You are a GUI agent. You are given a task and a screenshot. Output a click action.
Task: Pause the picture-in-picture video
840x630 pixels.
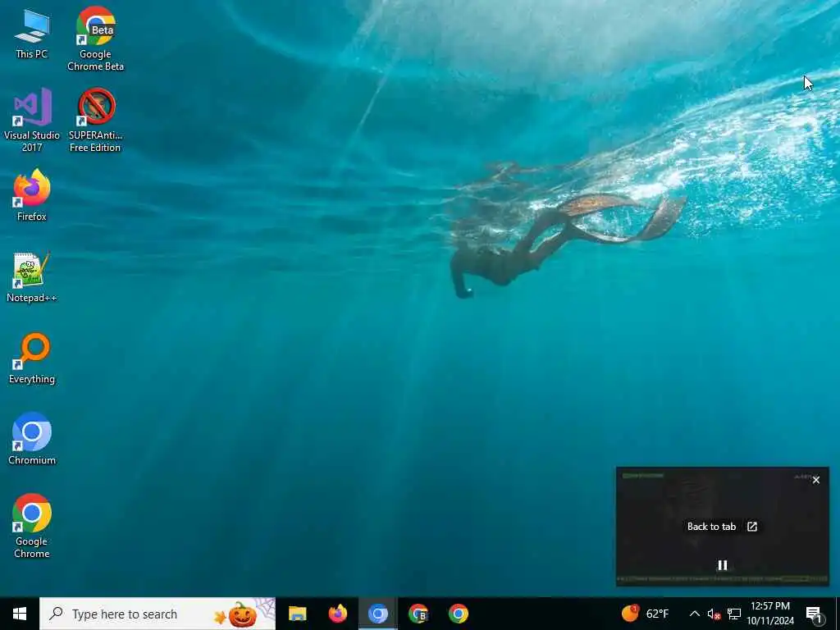click(722, 565)
